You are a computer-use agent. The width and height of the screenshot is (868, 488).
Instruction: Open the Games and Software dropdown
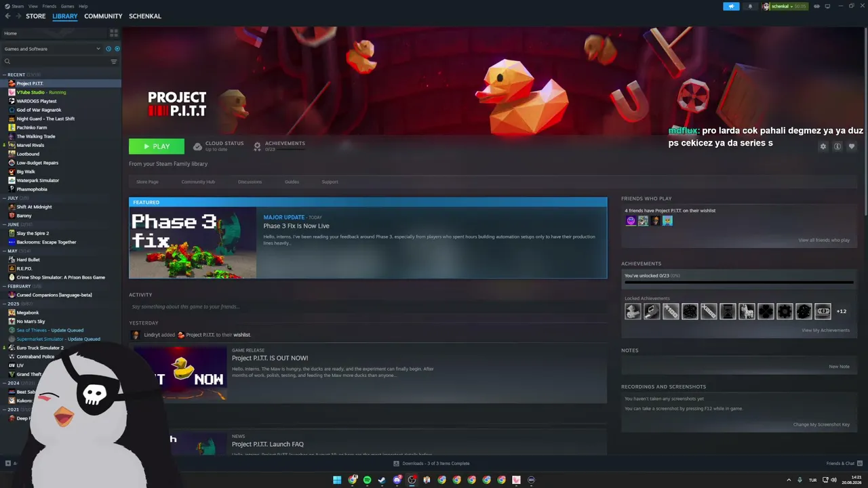[52, 49]
